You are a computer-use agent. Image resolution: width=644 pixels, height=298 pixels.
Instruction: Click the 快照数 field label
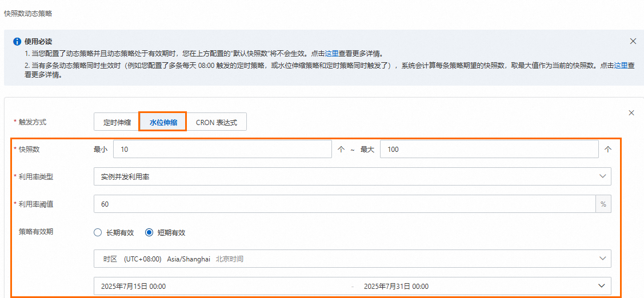[x=29, y=150]
